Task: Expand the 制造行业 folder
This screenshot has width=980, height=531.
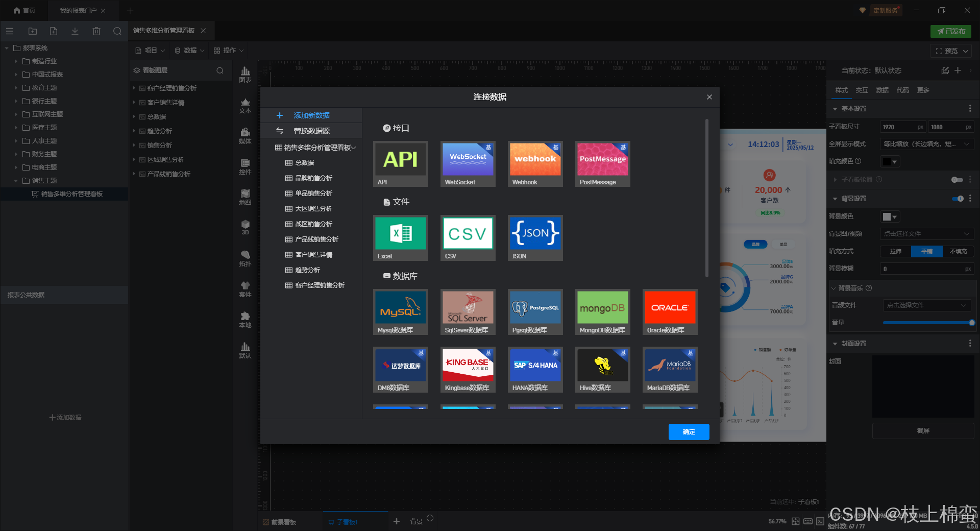Action: [16, 61]
